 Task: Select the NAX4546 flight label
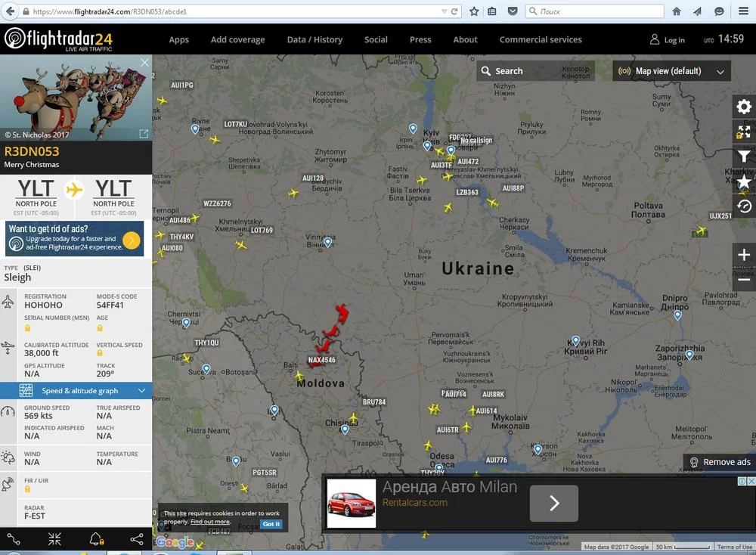(x=321, y=360)
